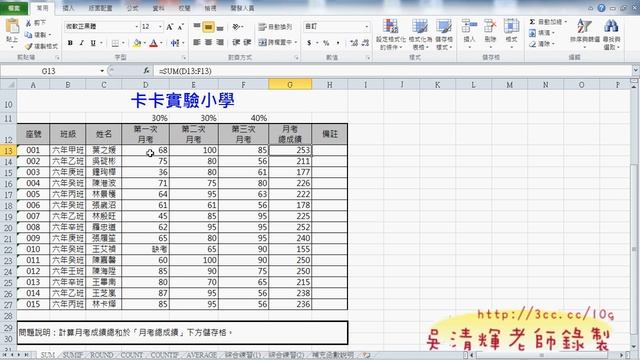Open the Name Box dropdown next to G13
This screenshot has height=360, width=640.
102,71
